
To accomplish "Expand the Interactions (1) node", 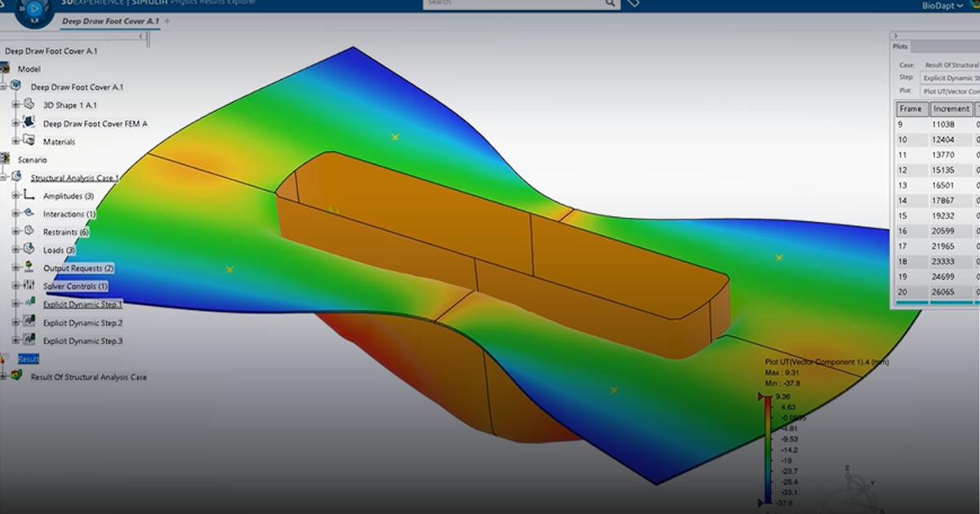I will coord(16,214).
